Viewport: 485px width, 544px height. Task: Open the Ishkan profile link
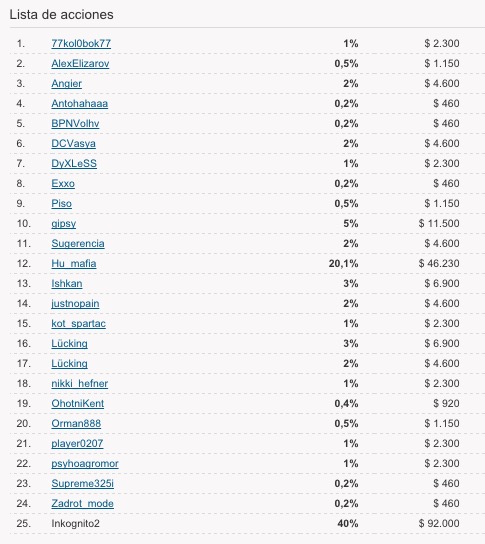[x=67, y=283]
